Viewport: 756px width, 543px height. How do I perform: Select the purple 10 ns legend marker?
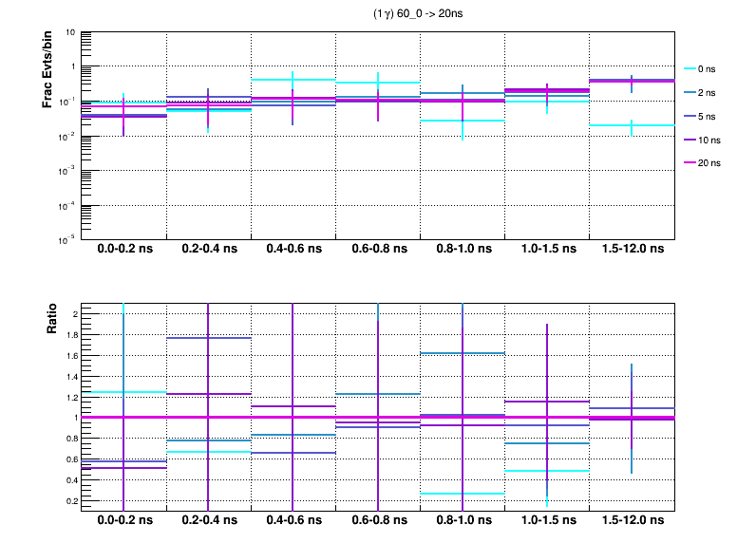[690, 140]
